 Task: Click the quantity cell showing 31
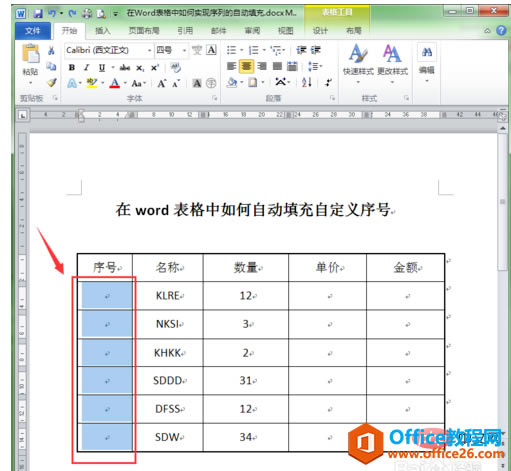click(x=246, y=380)
